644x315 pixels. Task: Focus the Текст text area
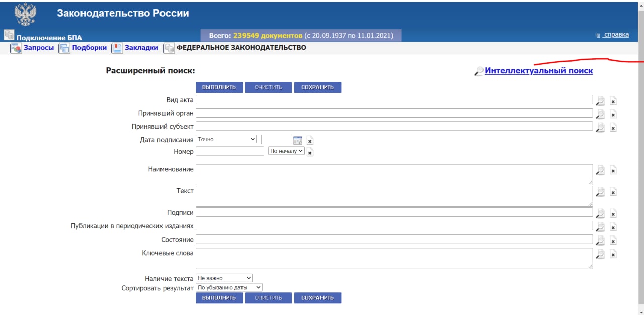click(394, 196)
